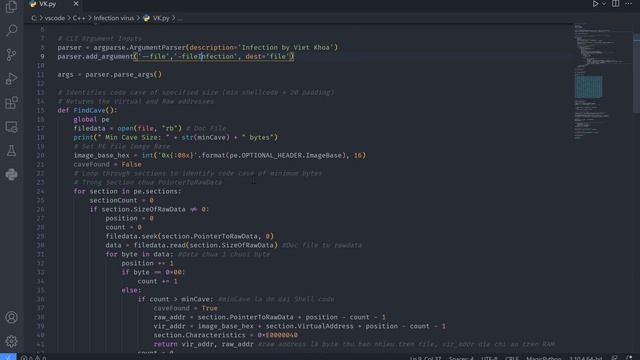Click 'if section.SizeOfRawData != 0:' line

pyautogui.click(x=149, y=209)
